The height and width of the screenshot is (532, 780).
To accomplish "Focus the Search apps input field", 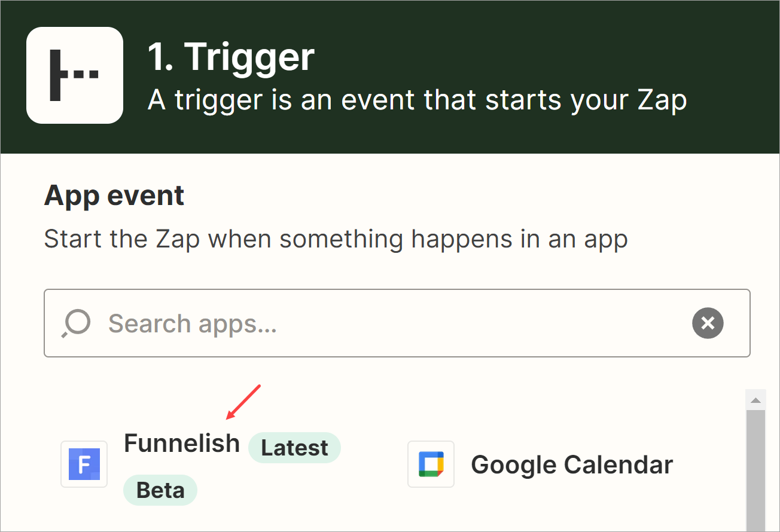I will [395, 323].
